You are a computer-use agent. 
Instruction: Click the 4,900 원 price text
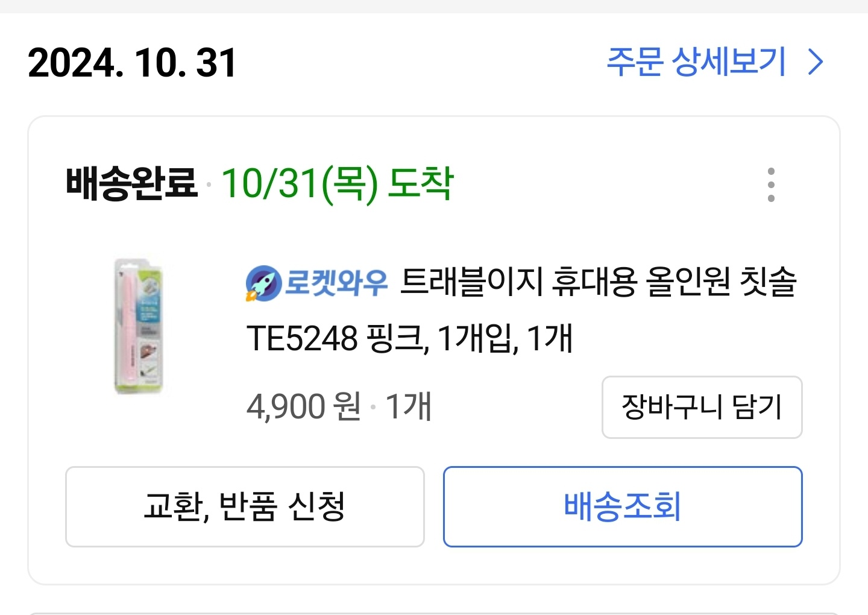pyautogui.click(x=304, y=406)
